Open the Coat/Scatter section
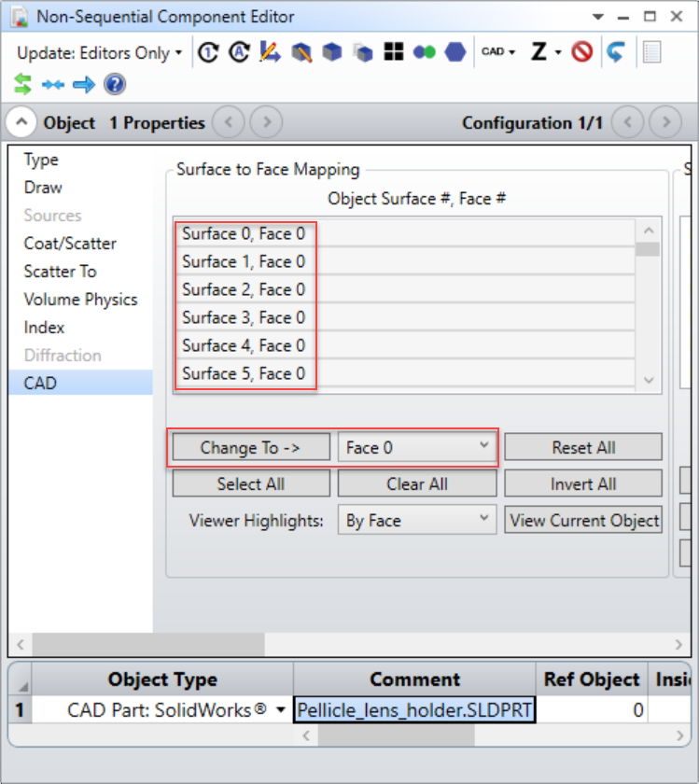 (x=70, y=244)
